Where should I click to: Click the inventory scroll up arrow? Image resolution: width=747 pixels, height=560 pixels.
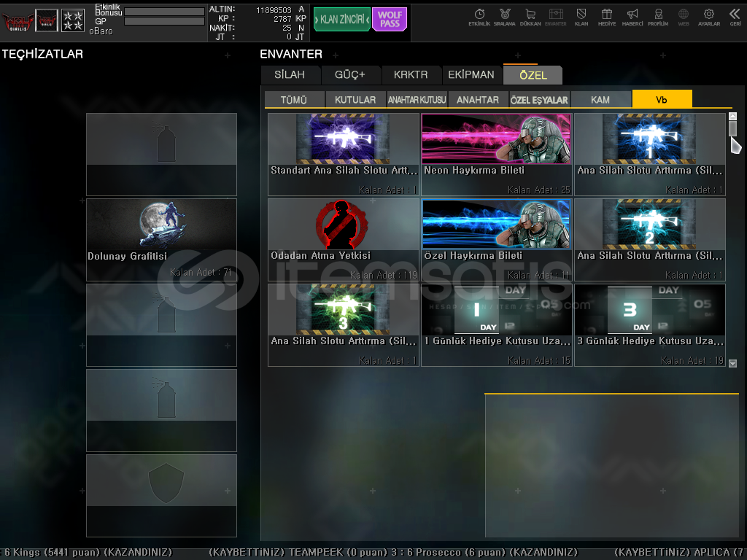click(x=732, y=116)
